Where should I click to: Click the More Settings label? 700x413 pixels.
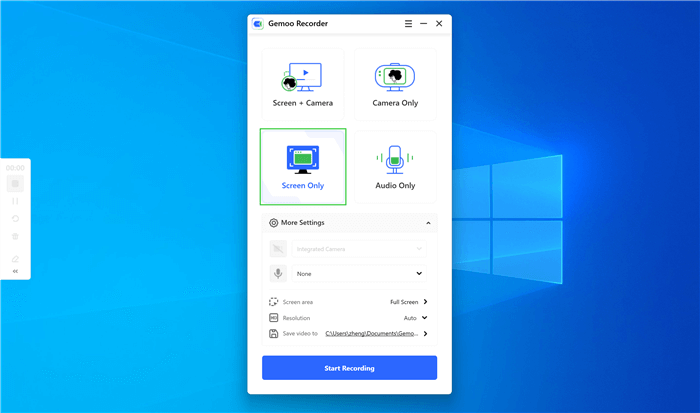(x=303, y=222)
